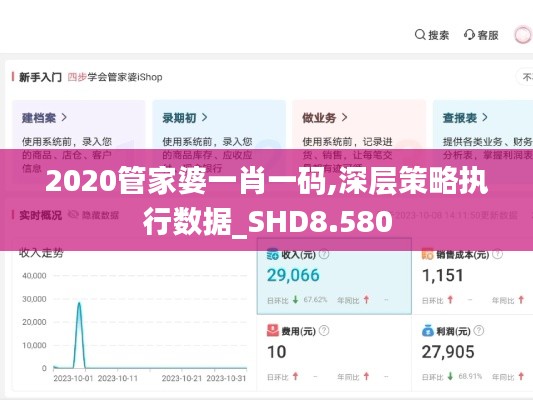Expand the 做业务 chevron
Viewport: 533px width, 400px height.
(345, 118)
